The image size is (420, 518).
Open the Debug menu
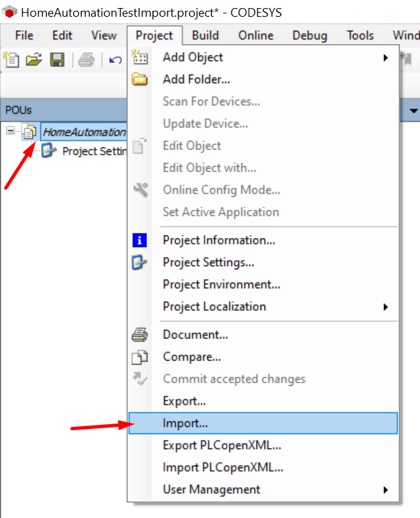pos(309,36)
